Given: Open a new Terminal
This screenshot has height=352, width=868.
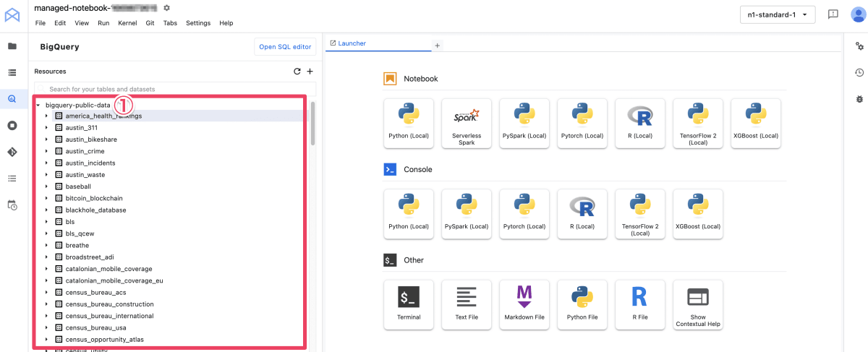Looking at the screenshot, I should coord(409,305).
